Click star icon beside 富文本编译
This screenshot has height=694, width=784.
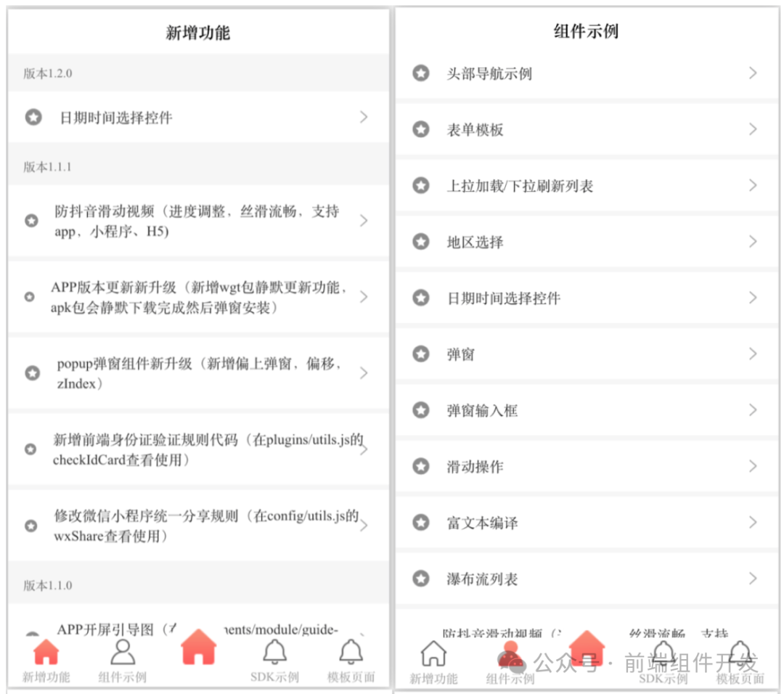coord(421,523)
